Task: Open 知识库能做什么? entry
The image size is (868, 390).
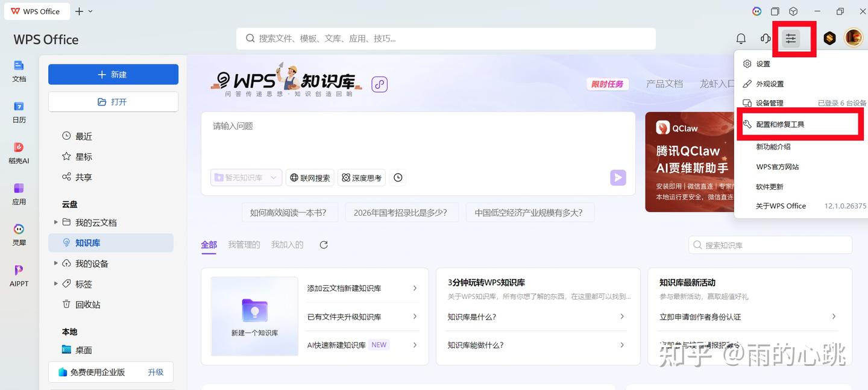Action: pos(536,345)
